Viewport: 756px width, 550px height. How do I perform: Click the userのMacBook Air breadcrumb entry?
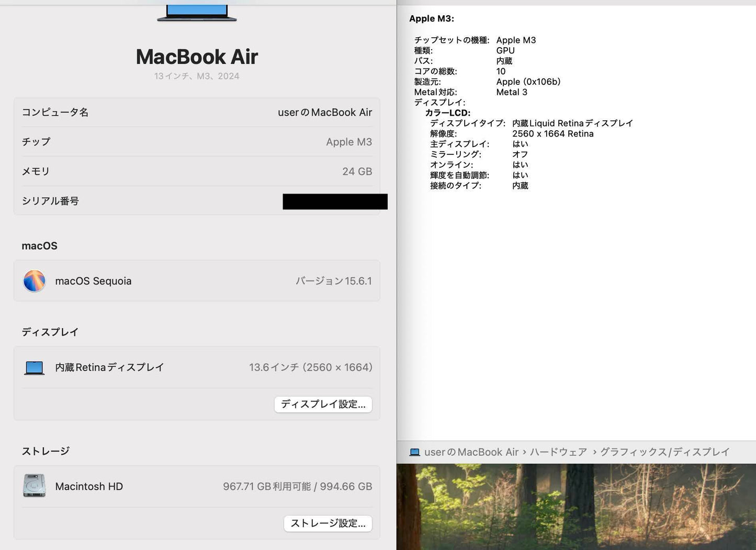[x=470, y=452]
